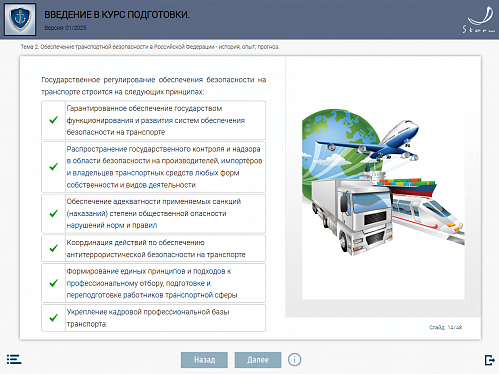Click checkmark beside unified selection principles item
The image size is (499, 374).
(53, 283)
